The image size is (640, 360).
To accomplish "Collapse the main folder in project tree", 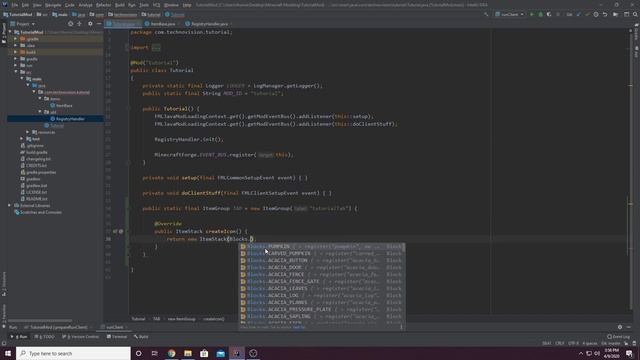I will 22,78.
